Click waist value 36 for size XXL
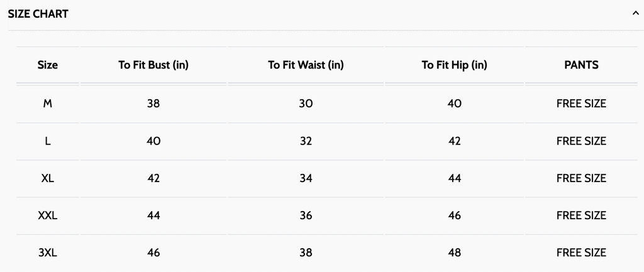 (306, 215)
